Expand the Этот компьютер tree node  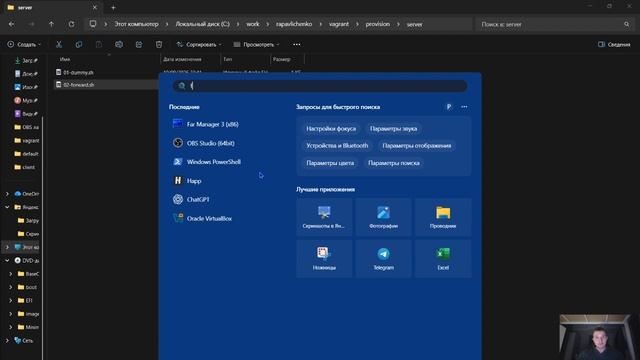pos(7,247)
